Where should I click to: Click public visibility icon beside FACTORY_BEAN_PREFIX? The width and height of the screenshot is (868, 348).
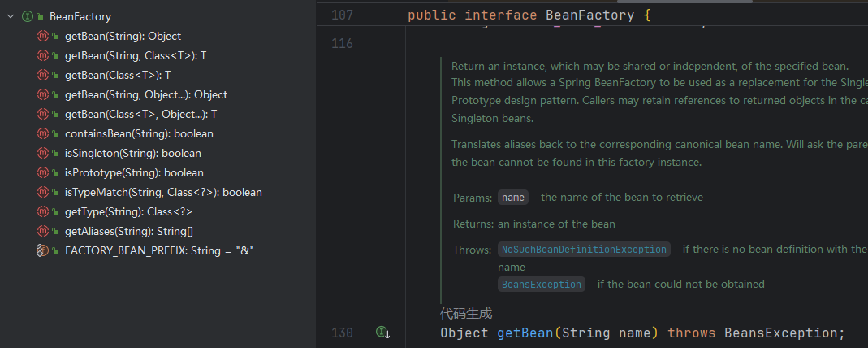click(x=55, y=251)
